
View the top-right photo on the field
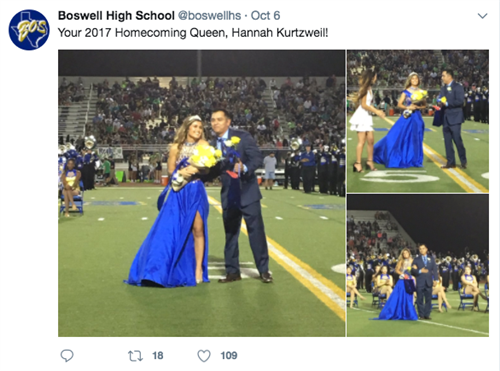[418, 121]
